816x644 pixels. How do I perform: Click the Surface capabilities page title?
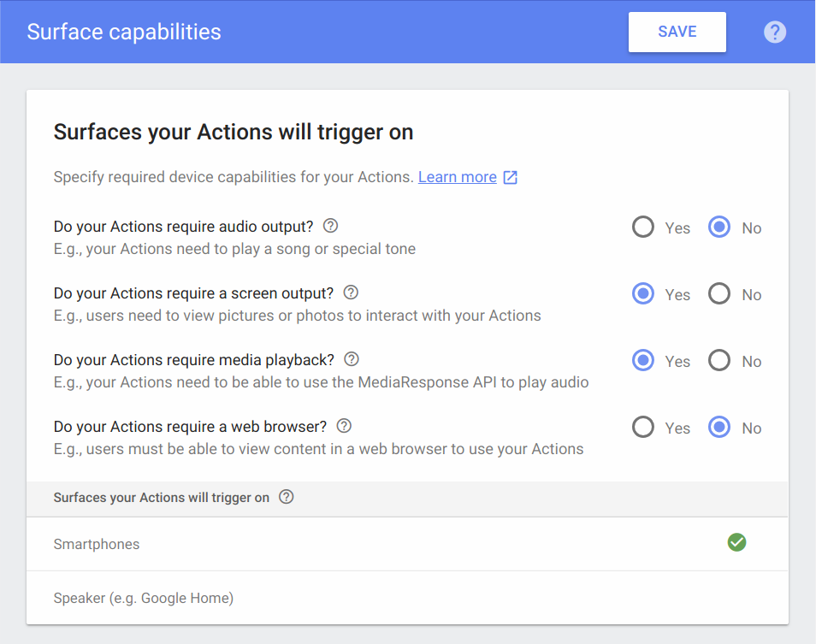[x=123, y=32]
